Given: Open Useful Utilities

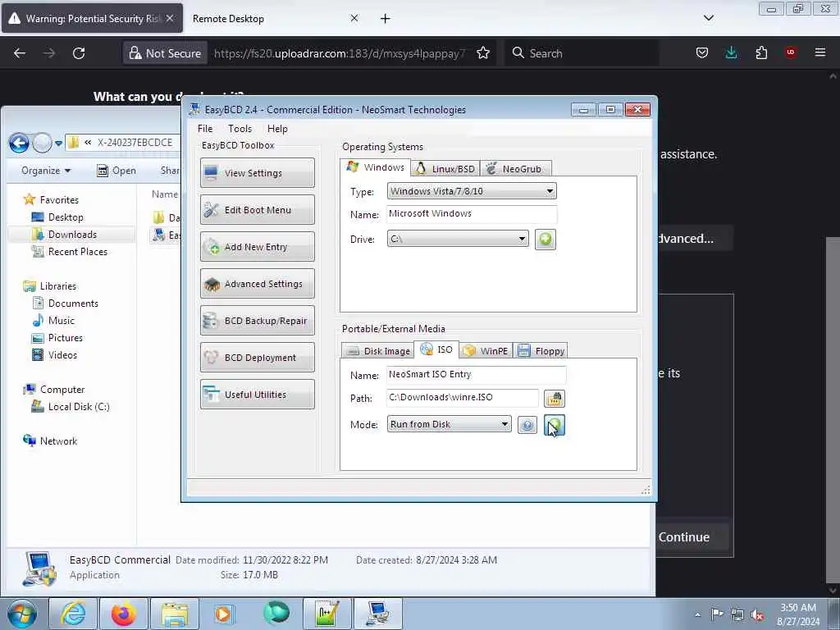Looking at the screenshot, I should click(x=257, y=395).
